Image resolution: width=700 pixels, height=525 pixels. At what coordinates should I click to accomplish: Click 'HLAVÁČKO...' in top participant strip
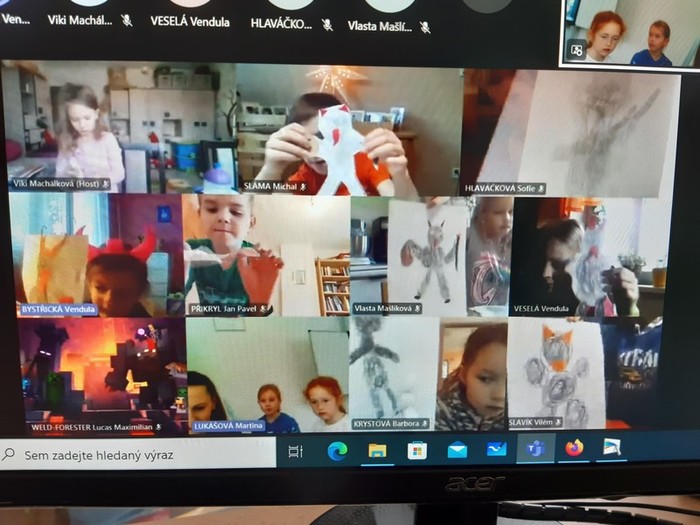click(281, 24)
